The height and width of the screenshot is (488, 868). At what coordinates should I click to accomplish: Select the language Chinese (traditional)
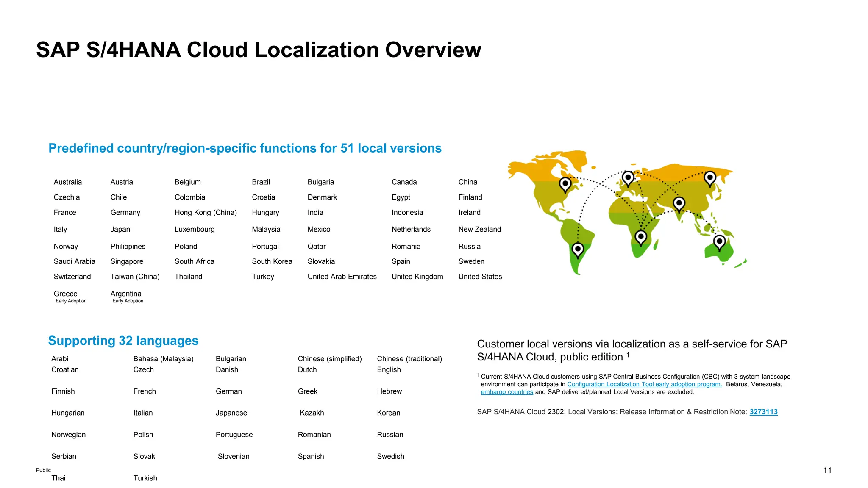(409, 359)
